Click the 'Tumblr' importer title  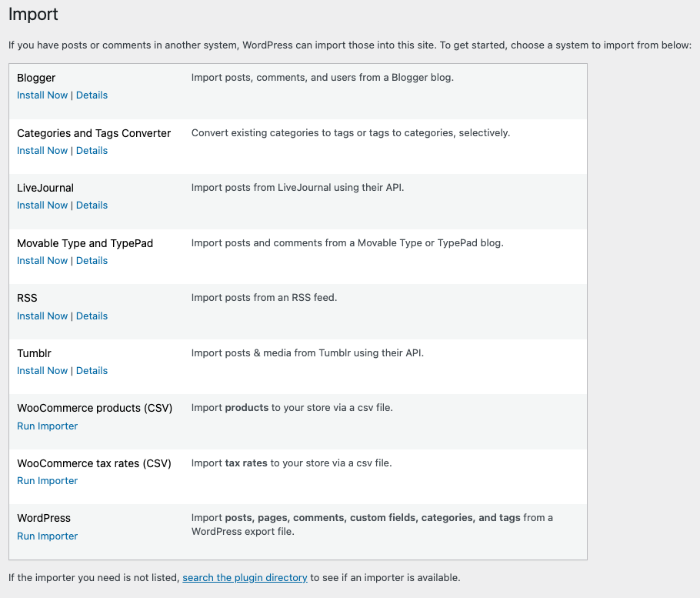coord(34,353)
